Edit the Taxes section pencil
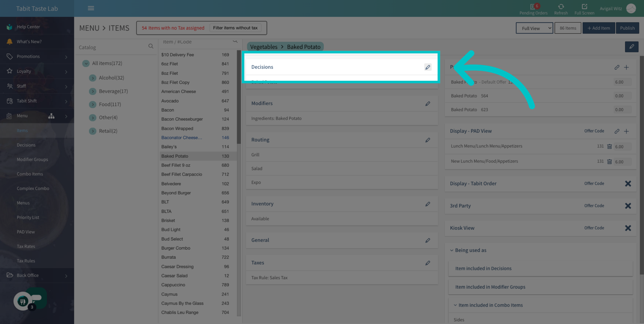 click(x=428, y=263)
